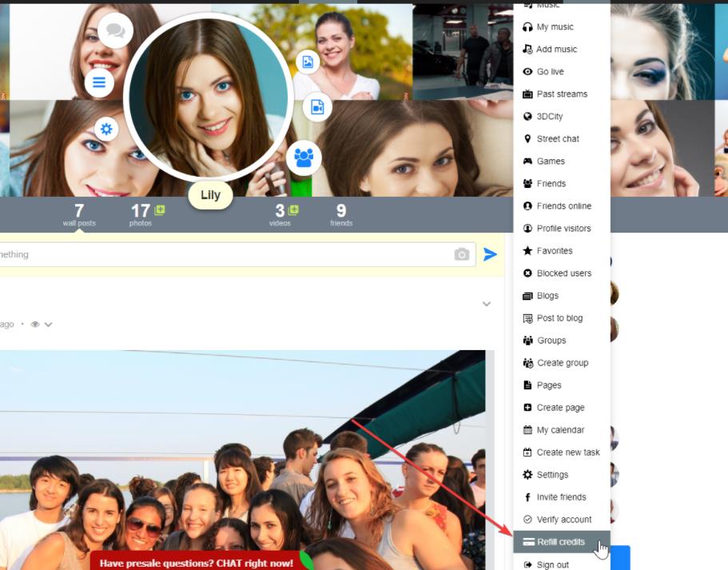
Task: Open the hamburger menu icon near avatar
Action: (x=99, y=82)
